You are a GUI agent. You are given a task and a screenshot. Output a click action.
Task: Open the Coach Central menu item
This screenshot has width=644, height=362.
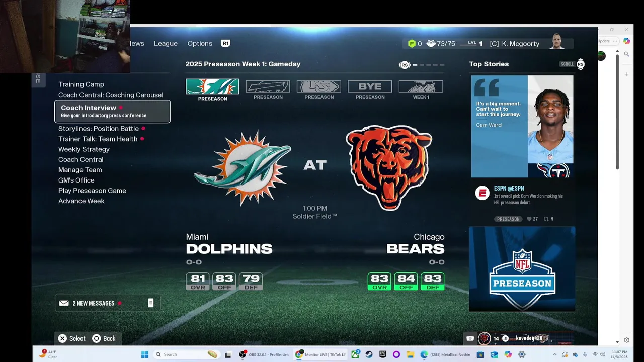[x=80, y=159]
